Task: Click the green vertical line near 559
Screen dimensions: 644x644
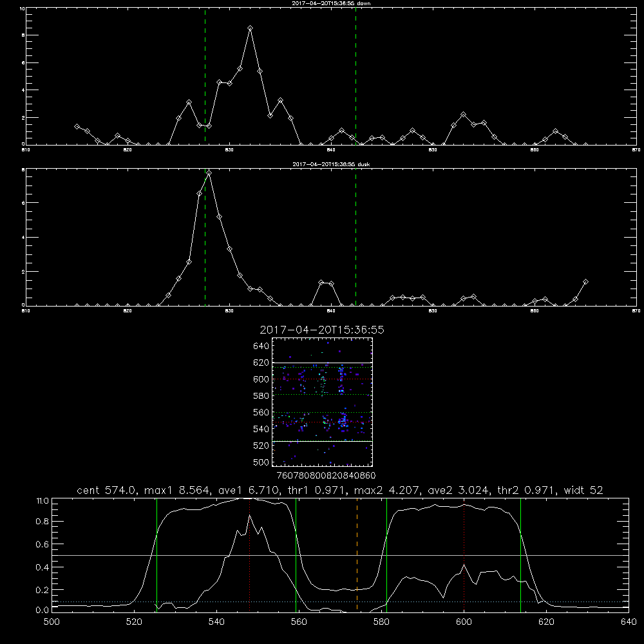Action: [x=296, y=554]
